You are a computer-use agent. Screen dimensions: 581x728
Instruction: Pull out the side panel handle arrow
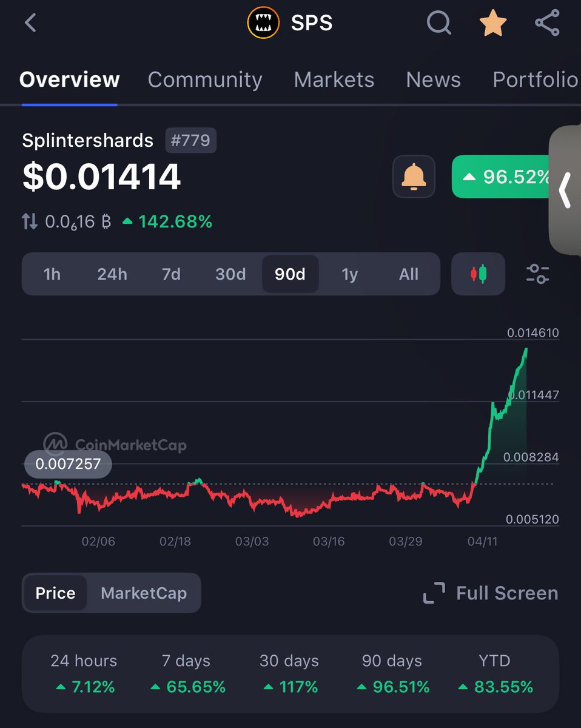tap(565, 190)
